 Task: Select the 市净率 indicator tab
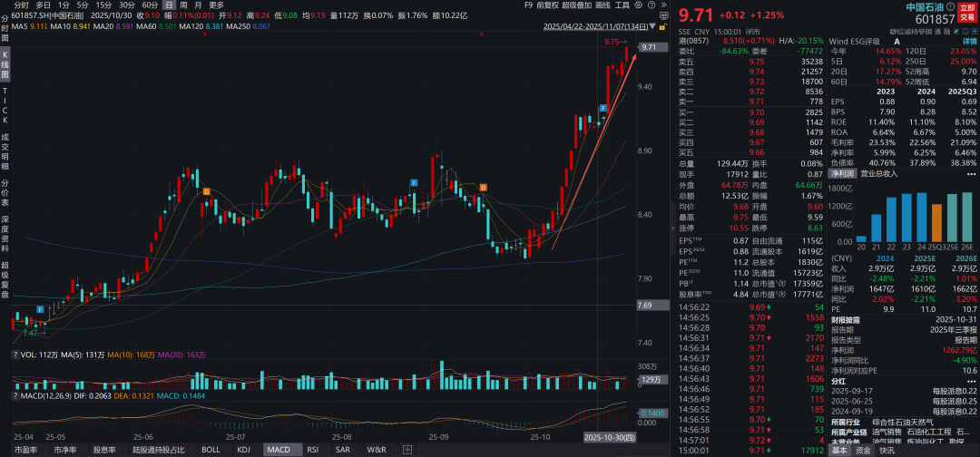pyautogui.click(x=65, y=450)
